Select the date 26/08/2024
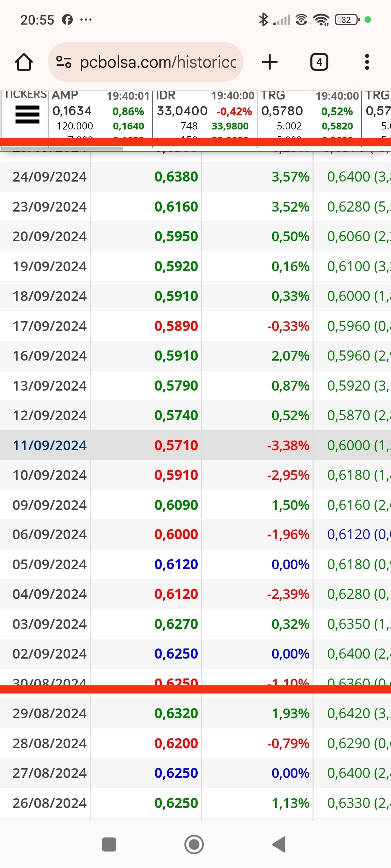 [50, 803]
